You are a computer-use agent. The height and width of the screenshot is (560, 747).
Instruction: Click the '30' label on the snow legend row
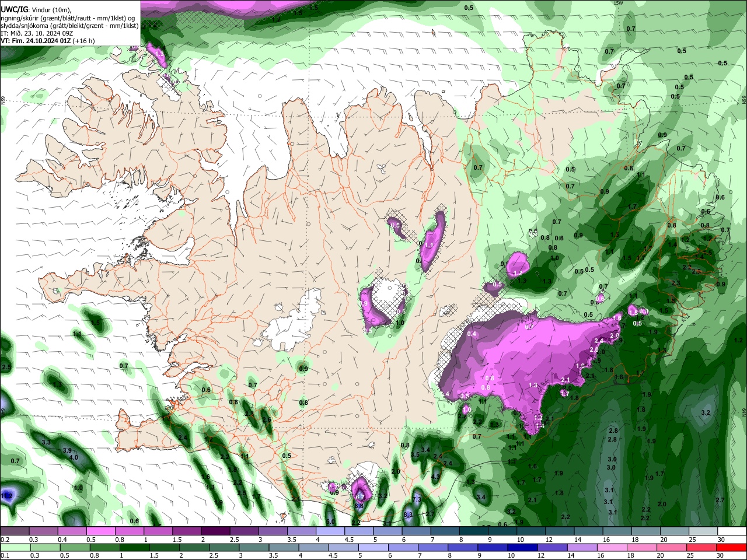click(722, 540)
